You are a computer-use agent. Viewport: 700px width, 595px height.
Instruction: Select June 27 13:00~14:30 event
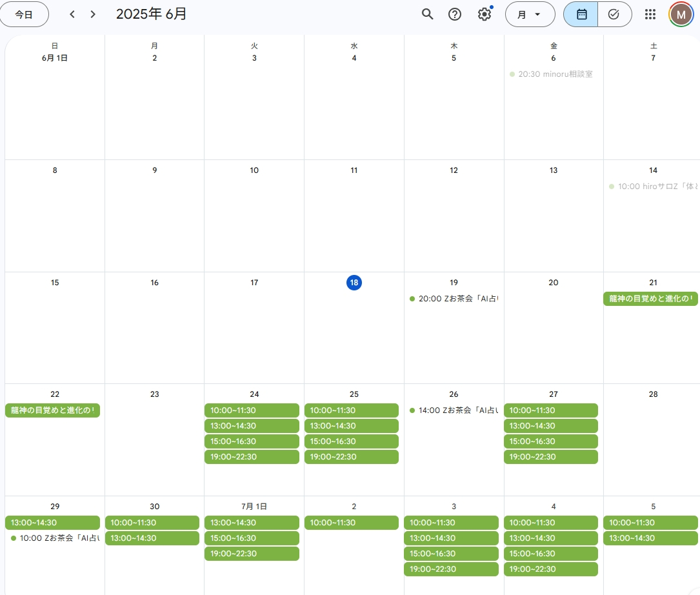551,426
